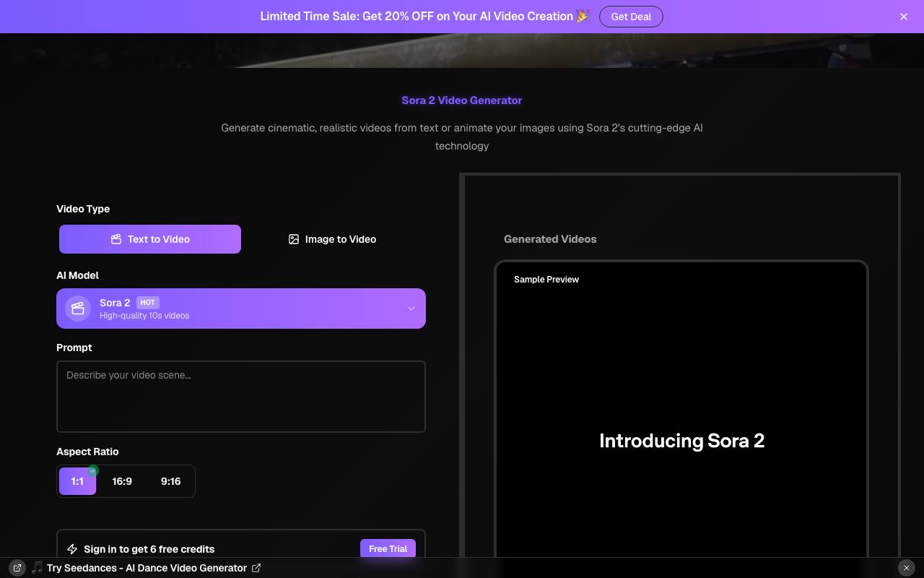Screen dimensions: 924x578
Task: Click the Sign in to get 6 free credits text
Action: pyautogui.click(x=149, y=549)
